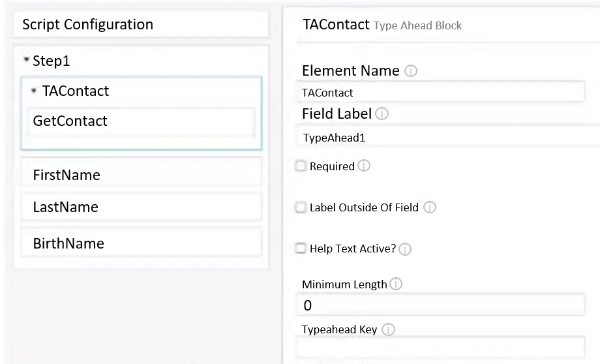Collapse the Step1 tree node

[x=26, y=61]
